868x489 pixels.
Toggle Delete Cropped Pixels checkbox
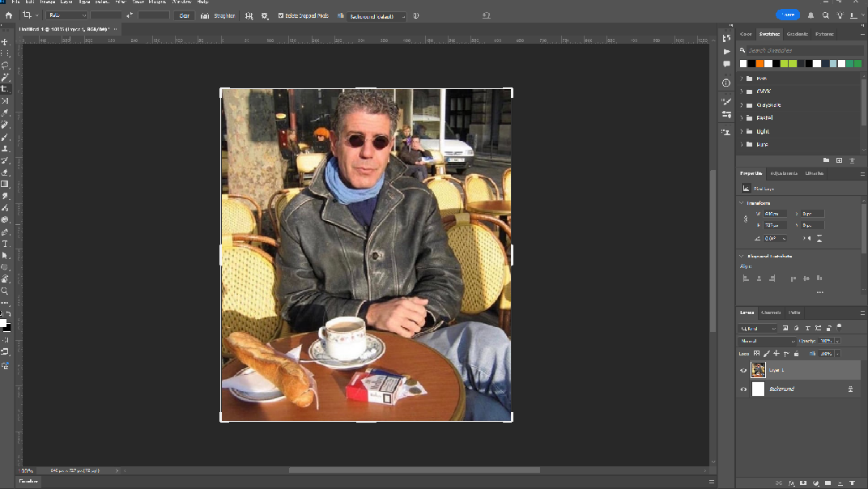tap(281, 15)
